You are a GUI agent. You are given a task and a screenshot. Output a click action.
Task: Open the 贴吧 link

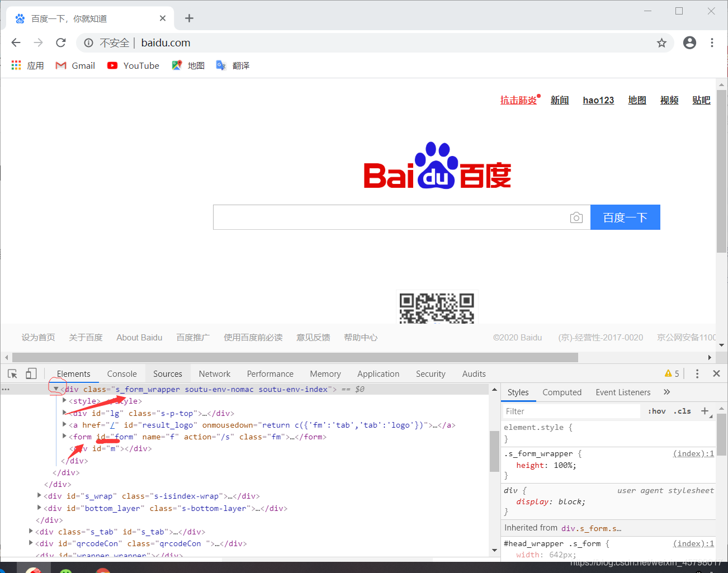(701, 100)
